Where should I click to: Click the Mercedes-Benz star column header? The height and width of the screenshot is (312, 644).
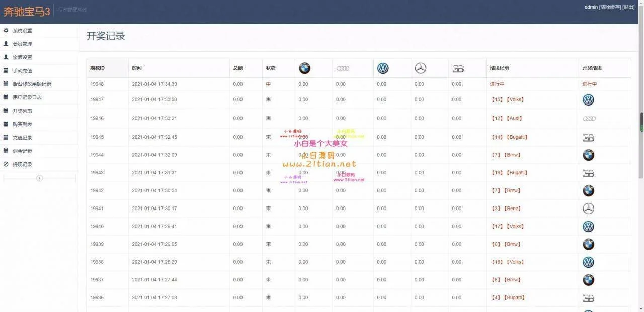(x=420, y=68)
